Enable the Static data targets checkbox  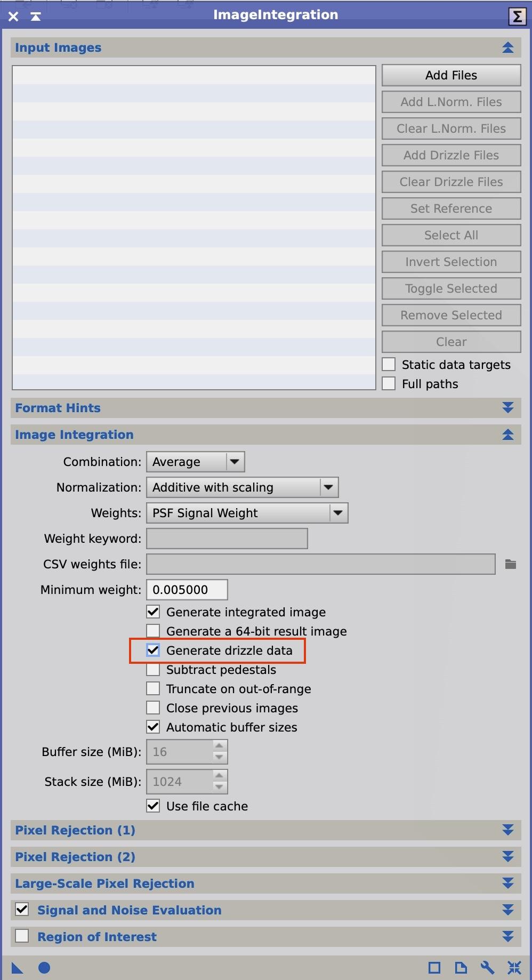coord(389,365)
